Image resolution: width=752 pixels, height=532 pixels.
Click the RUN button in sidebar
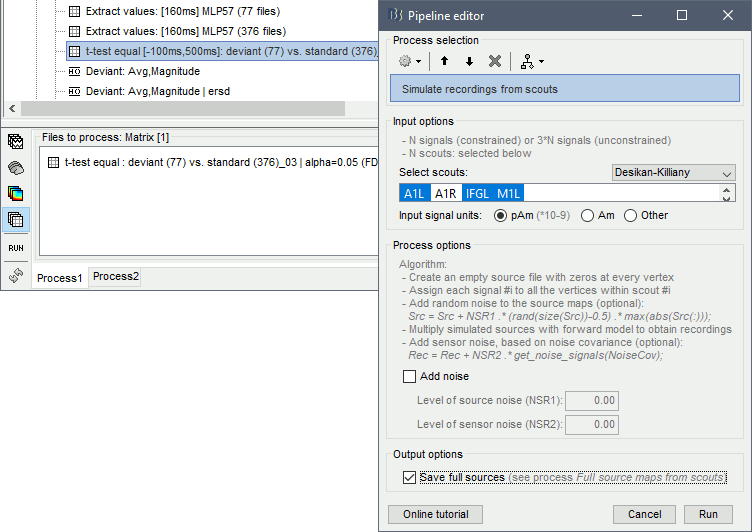pos(16,247)
